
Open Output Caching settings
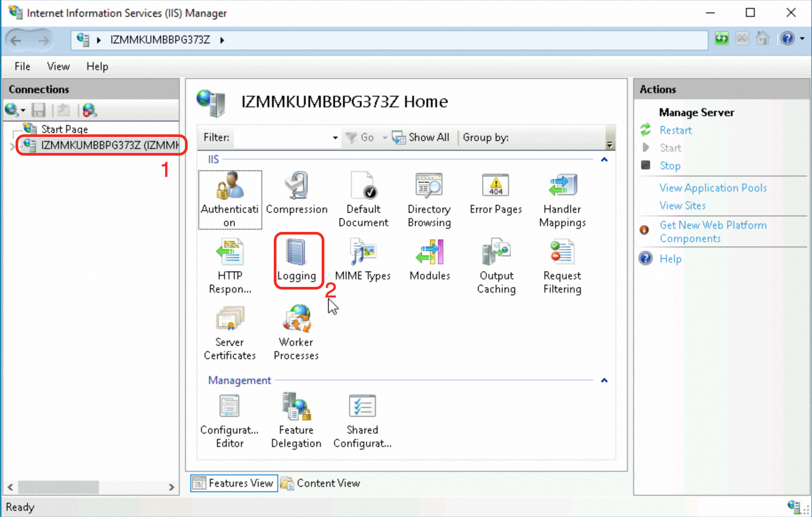click(x=496, y=266)
